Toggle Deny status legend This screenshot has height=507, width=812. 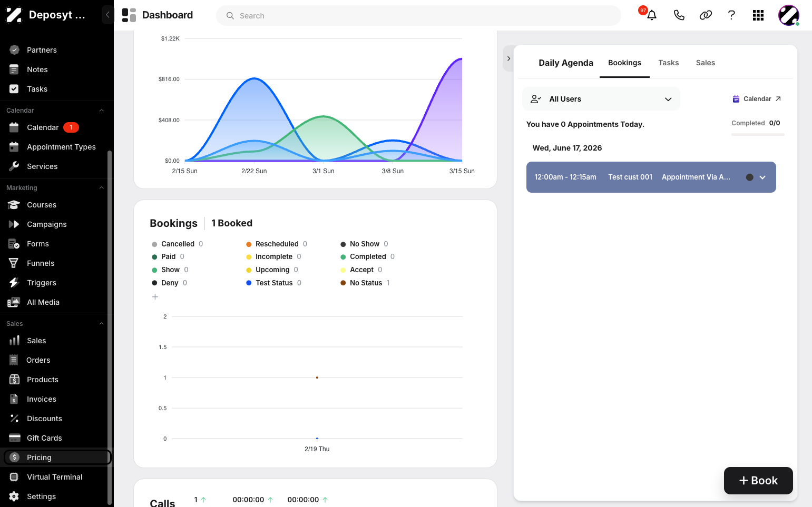coord(169,283)
